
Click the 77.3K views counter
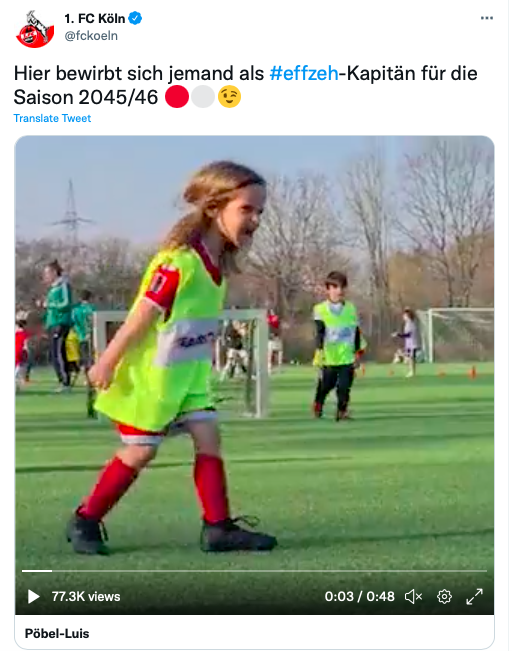point(86,597)
